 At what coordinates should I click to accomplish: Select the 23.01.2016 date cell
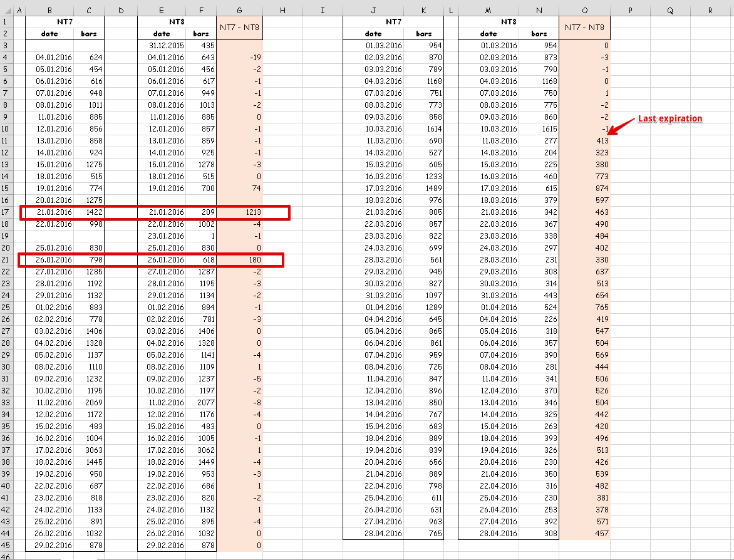pos(162,236)
